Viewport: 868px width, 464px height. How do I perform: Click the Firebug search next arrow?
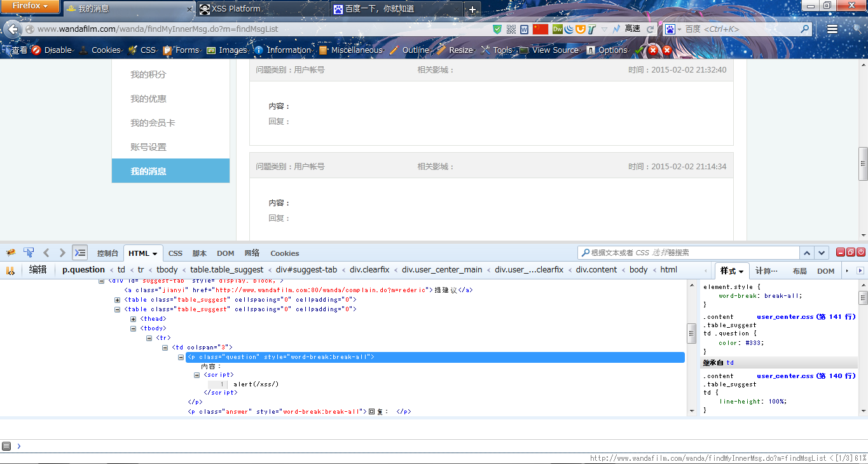pos(822,253)
